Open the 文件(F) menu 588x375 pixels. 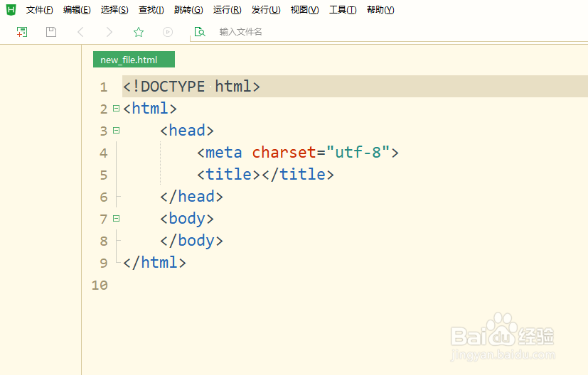tap(40, 10)
